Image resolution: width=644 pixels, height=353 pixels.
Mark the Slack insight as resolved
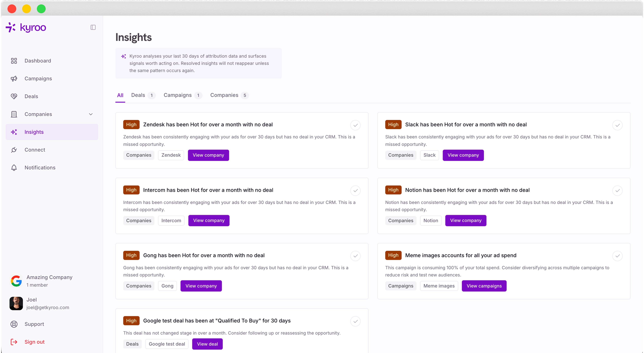pos(617,125)
